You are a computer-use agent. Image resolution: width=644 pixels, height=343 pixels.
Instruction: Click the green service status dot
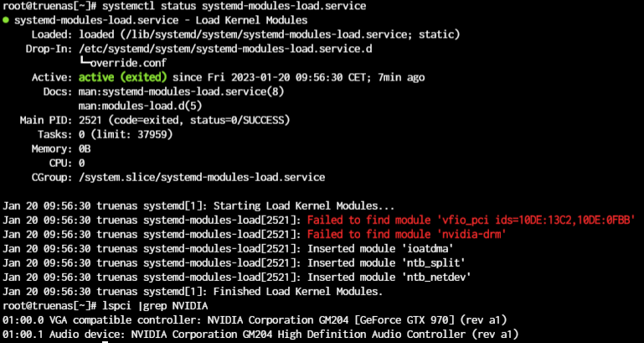click(5, 20)
